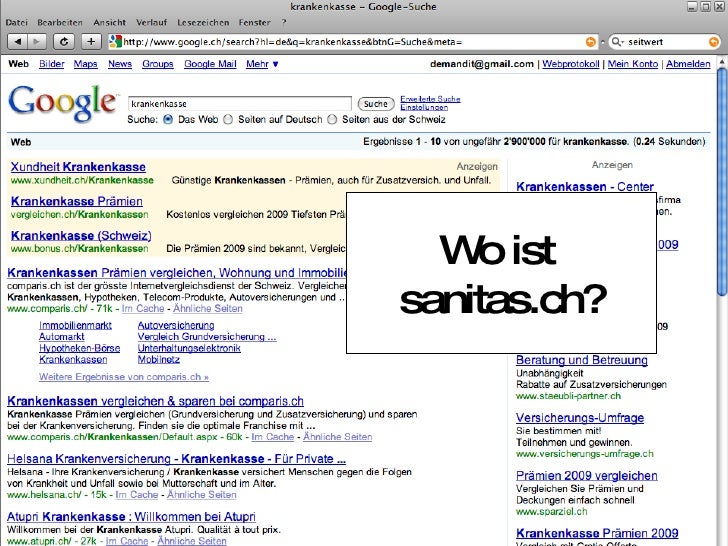Open the Einstellungen link
This screenshot has height=546, width=728.
coord(424,107)
